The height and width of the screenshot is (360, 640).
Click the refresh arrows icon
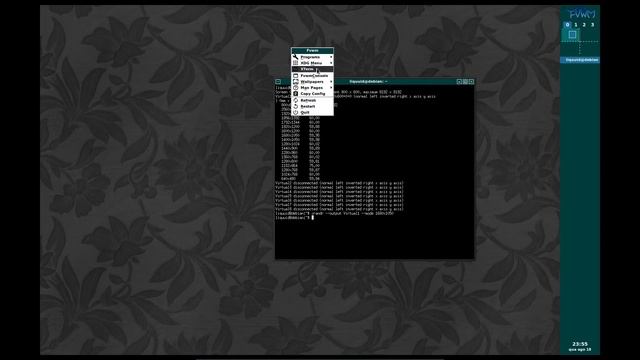296,100
